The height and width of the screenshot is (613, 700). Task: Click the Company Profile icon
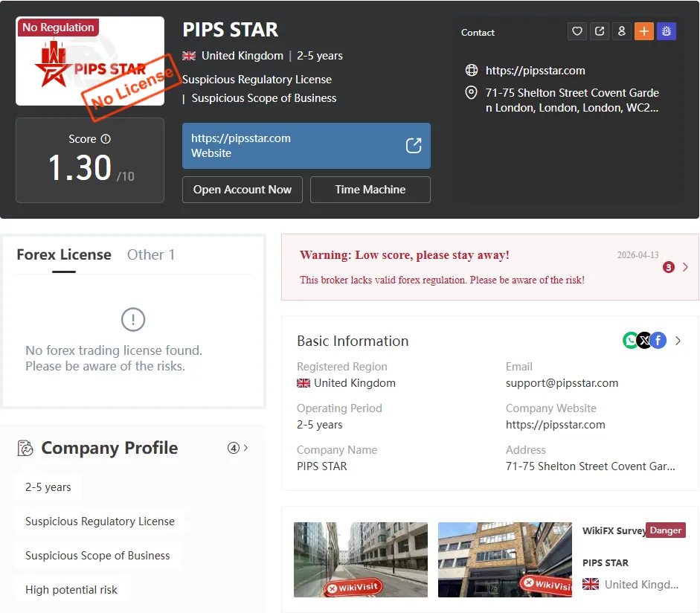(25, 448)
